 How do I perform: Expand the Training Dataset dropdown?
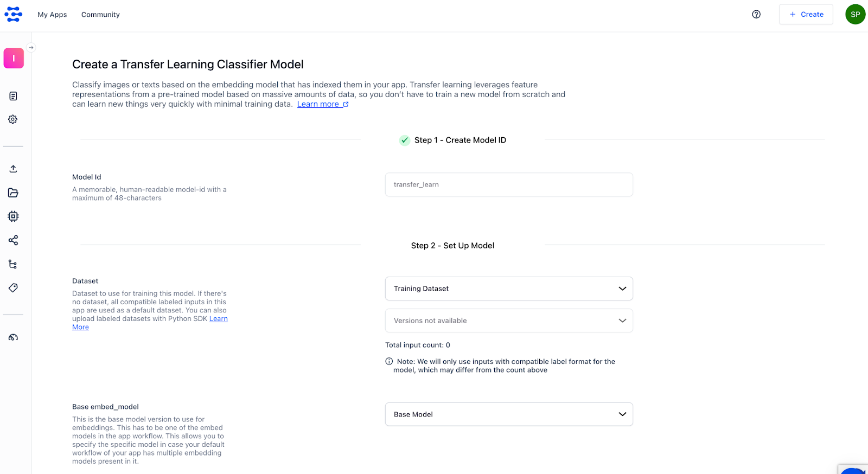click(x=509, y=289)
